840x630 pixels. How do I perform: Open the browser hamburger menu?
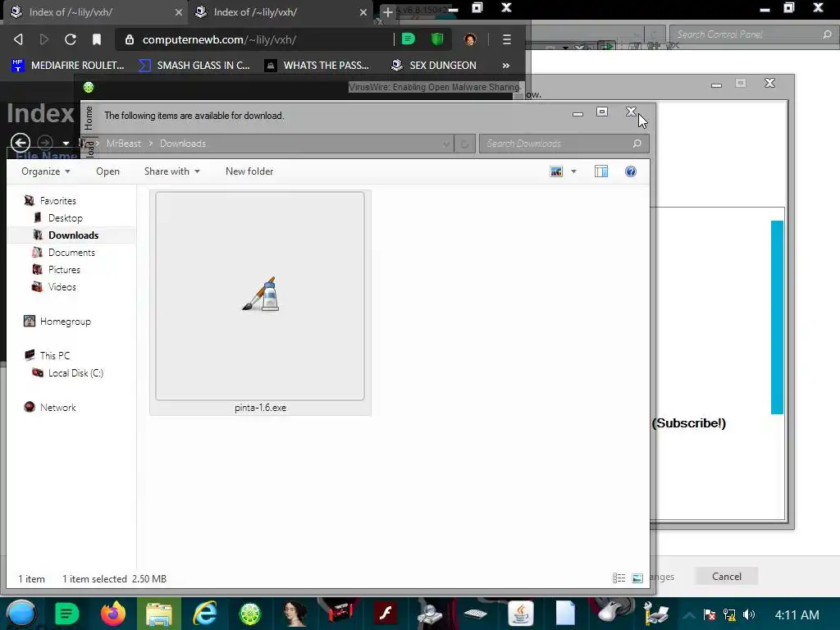(506, 39)
